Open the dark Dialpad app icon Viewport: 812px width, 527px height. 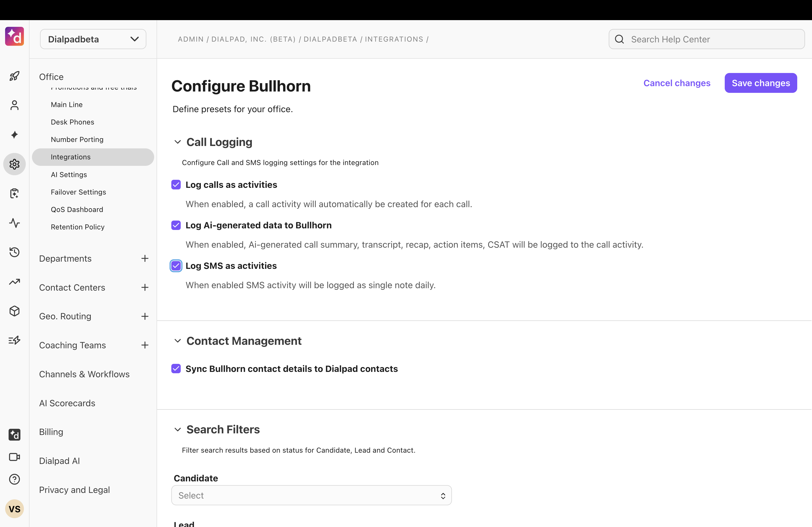pos(14,435)
